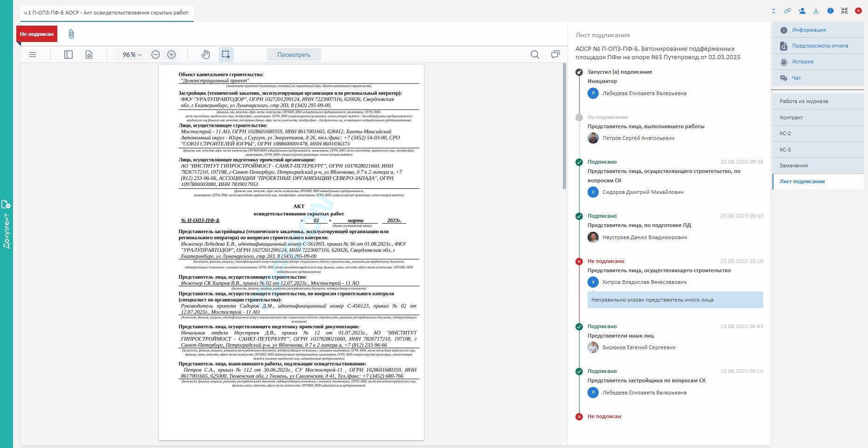868x448 pixels.
Task: Open the comments icon in the viewer toolbar
Action: click(x=555, y=55)
